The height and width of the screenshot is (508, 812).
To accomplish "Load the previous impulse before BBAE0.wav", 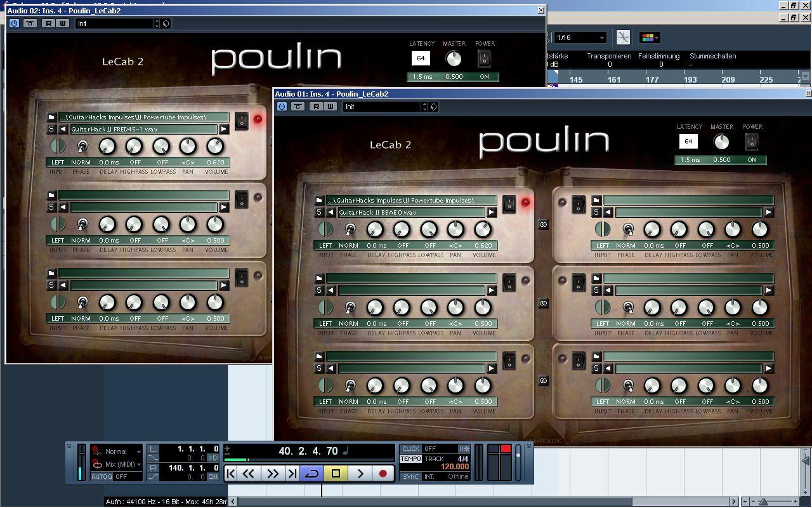I will [331, 213].
